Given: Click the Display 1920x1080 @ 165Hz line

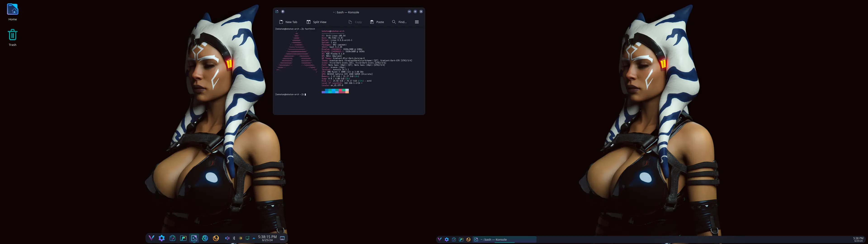Looking at the screenshot, I should pos(343,52).
